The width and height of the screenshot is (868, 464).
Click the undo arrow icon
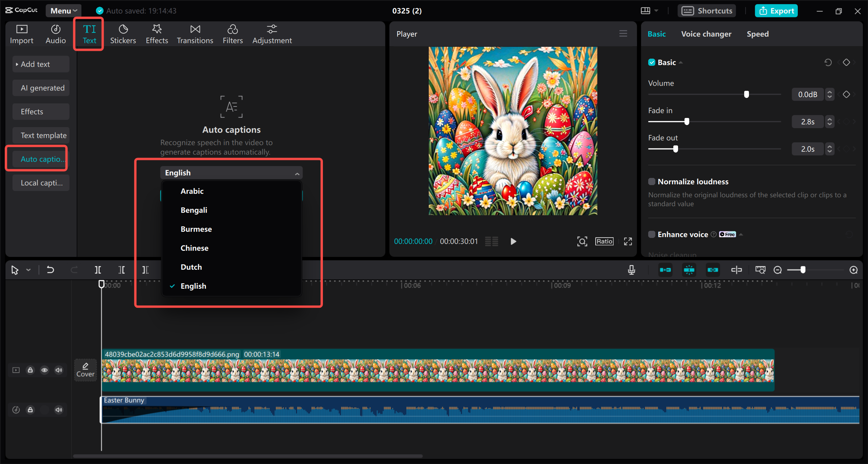(x=50, y=270)
